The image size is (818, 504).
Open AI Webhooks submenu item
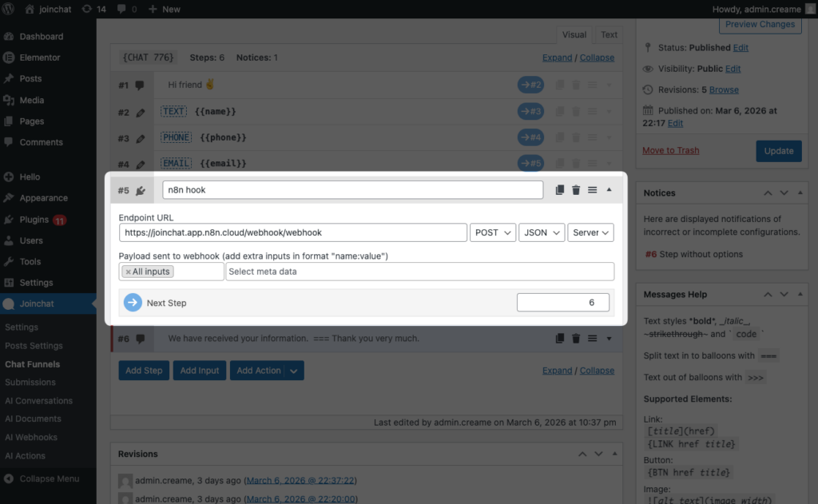[x=31, y=437]
